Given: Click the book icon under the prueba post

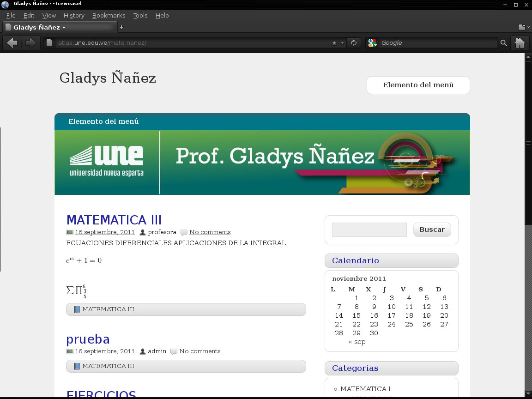Looking at the screenshot, I should point(77,366).
